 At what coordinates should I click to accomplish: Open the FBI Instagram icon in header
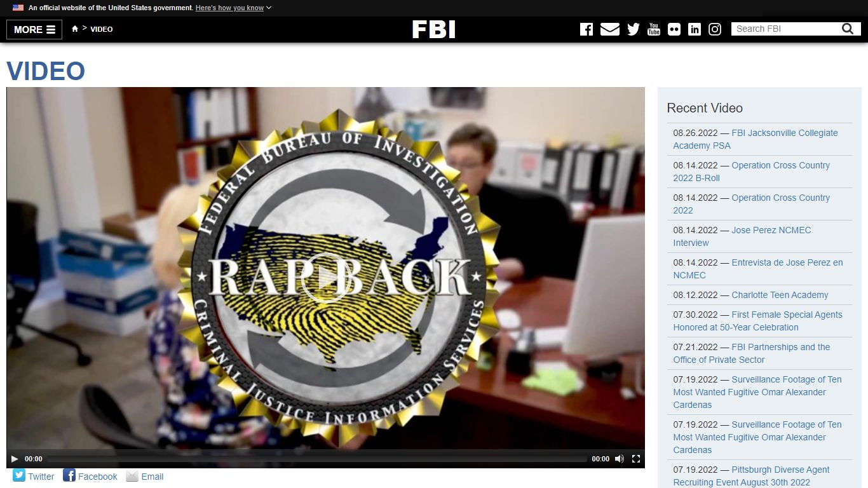(x=715, y=29)
